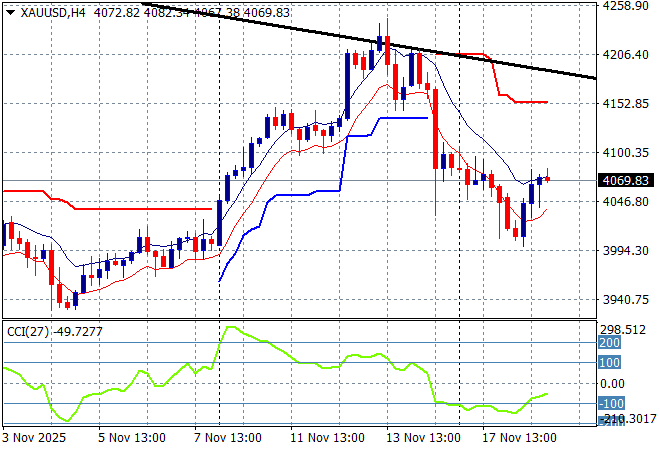
Task: Open the chart menu triangle beside XAUUSD,H4
Action: [11, 13]
